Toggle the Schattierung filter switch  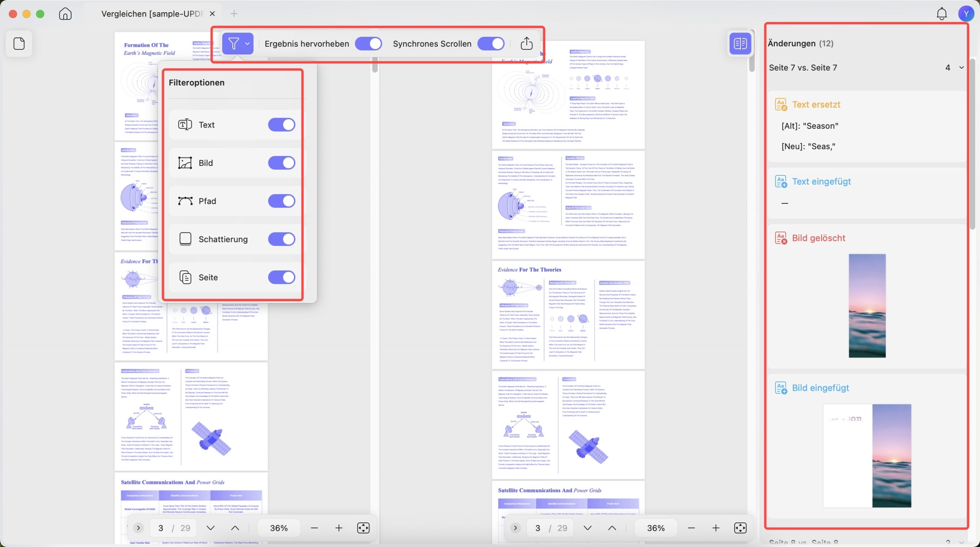[281, 239]
